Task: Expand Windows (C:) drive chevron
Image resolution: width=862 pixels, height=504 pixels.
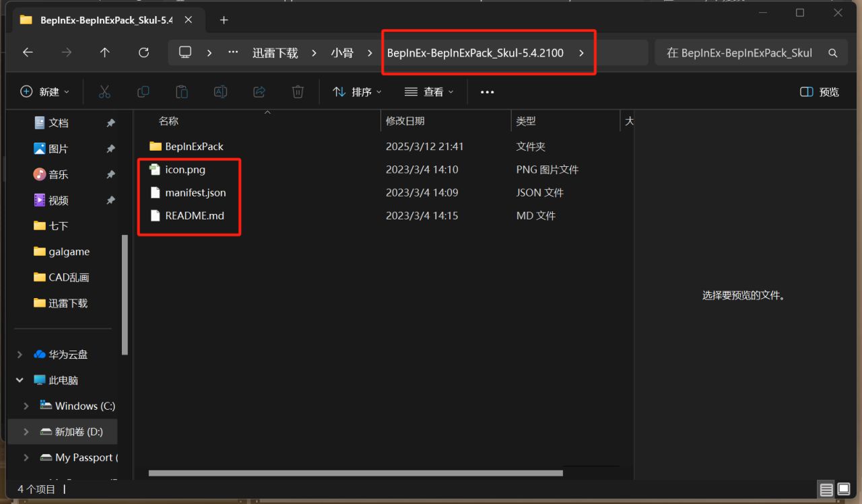Action: click(26, 406)
